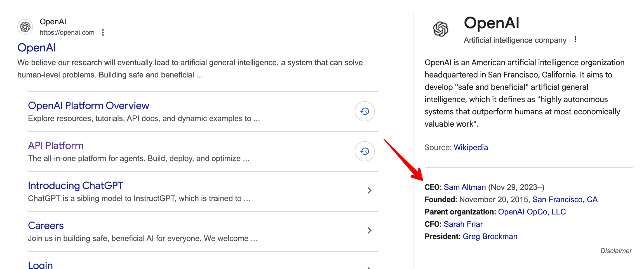Viewport: 644px width, 269px height.
Task: Expand the Careers result chevron arrow
Action: point(369,230)
